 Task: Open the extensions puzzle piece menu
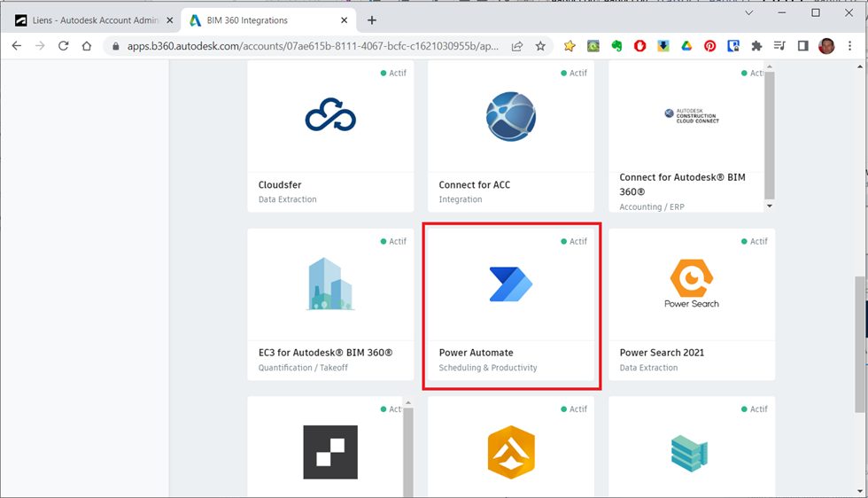point(756,47)
